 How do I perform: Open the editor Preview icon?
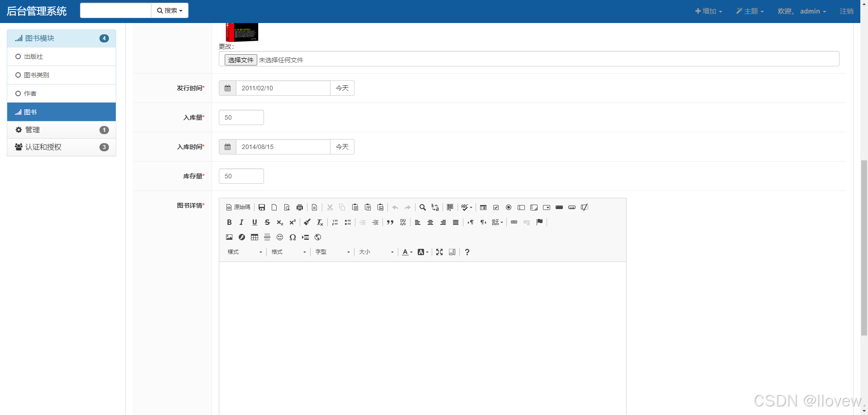pos(287,207)
